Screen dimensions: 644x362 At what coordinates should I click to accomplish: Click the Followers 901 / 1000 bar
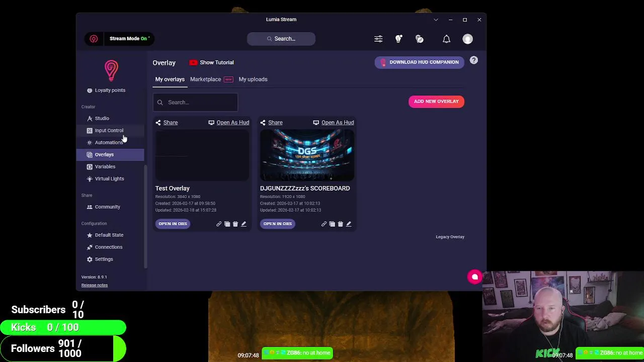click(63, 348)
